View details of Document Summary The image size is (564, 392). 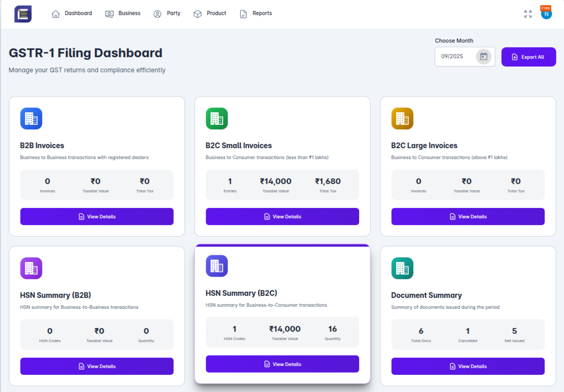coord(468,366)
